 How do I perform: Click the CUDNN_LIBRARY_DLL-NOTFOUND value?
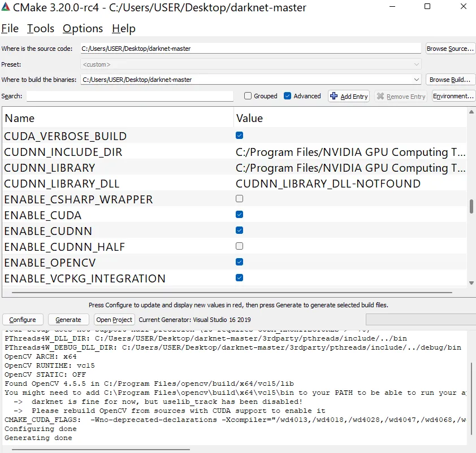(328, 184)
